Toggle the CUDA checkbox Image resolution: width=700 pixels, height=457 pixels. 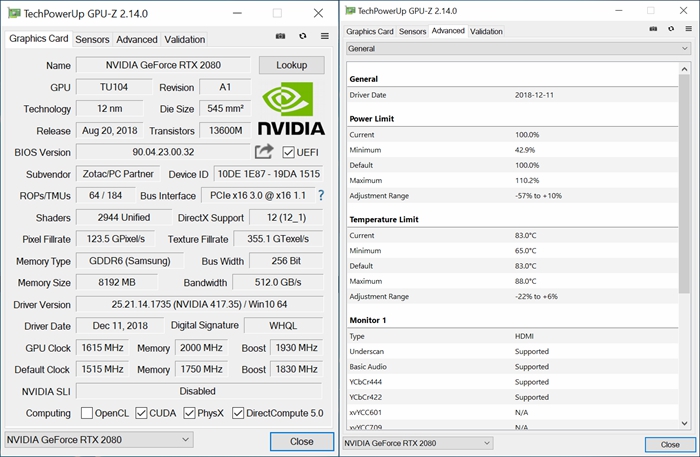point(141,413)
